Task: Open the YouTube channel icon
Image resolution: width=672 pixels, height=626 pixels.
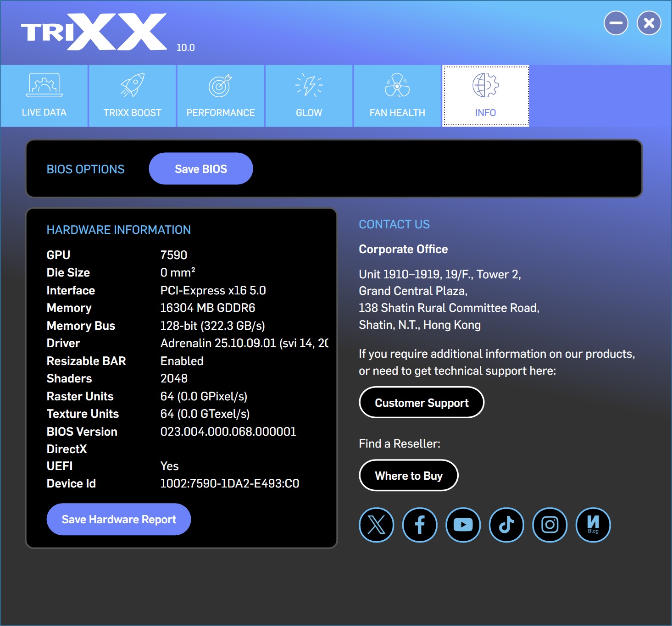Action: (x=463, y=525)
